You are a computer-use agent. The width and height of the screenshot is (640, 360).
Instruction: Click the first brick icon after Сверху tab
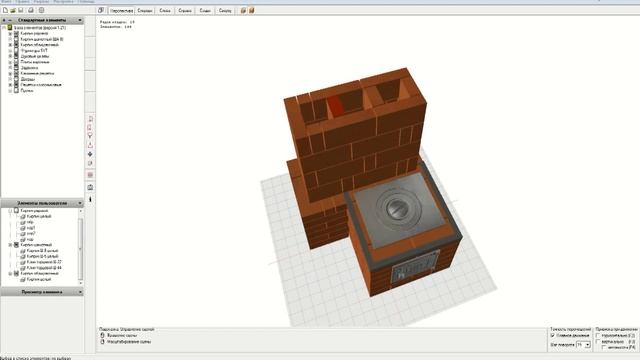tap(243, 10)
